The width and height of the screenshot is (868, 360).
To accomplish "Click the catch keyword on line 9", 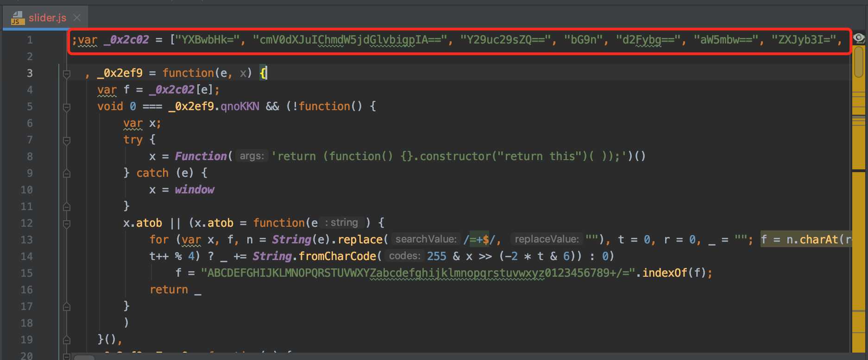I will (x=152, y=173).
